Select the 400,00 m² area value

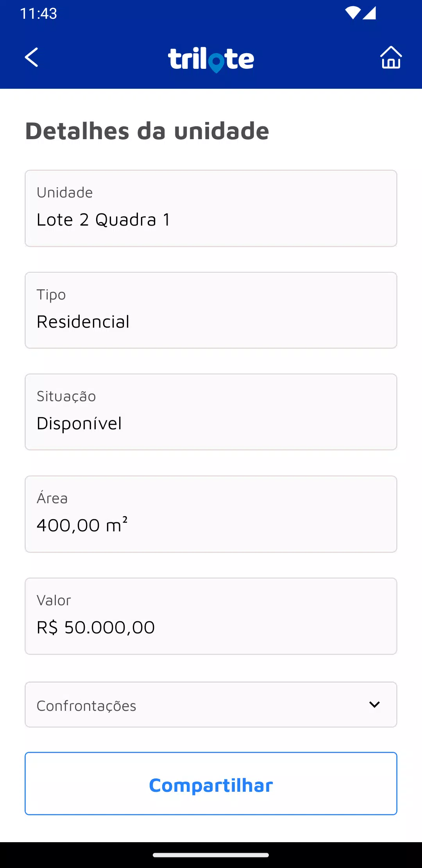coord(82,525)
